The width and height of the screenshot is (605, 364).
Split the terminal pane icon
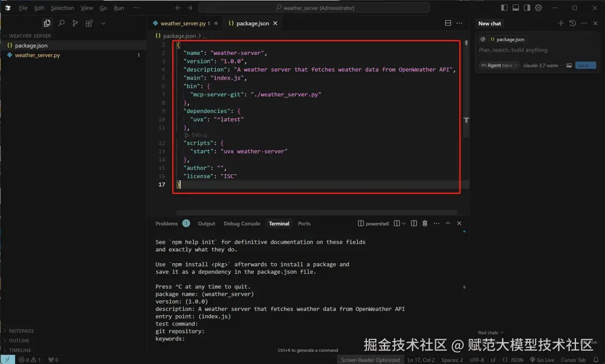click(x=413, y=223)
